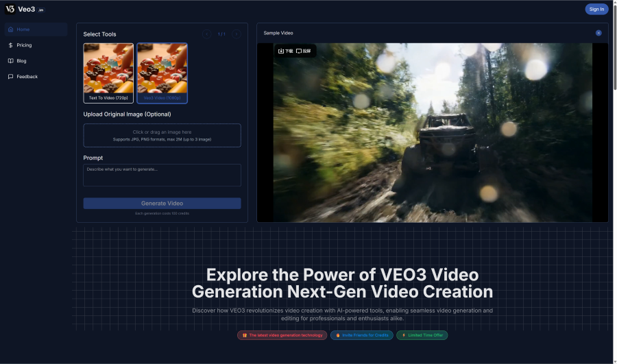Click 'Limited Time Offer' badge

point(422,335)
